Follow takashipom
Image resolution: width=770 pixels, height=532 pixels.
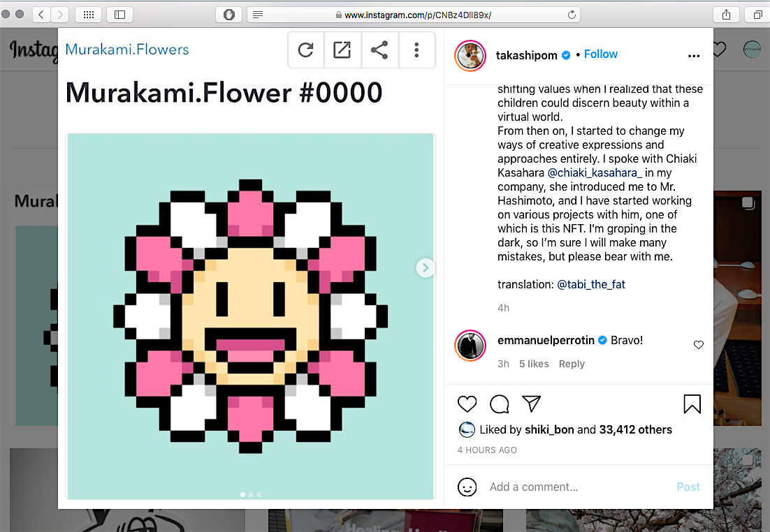tap(601, 54)
